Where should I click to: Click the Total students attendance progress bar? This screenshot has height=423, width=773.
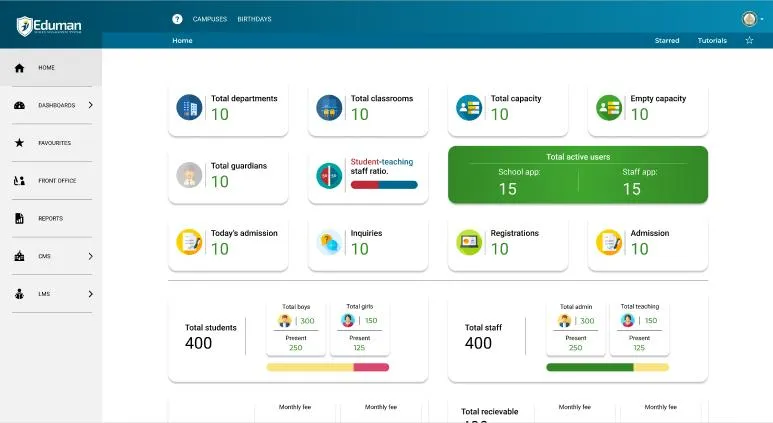click(x=327, y=368)
